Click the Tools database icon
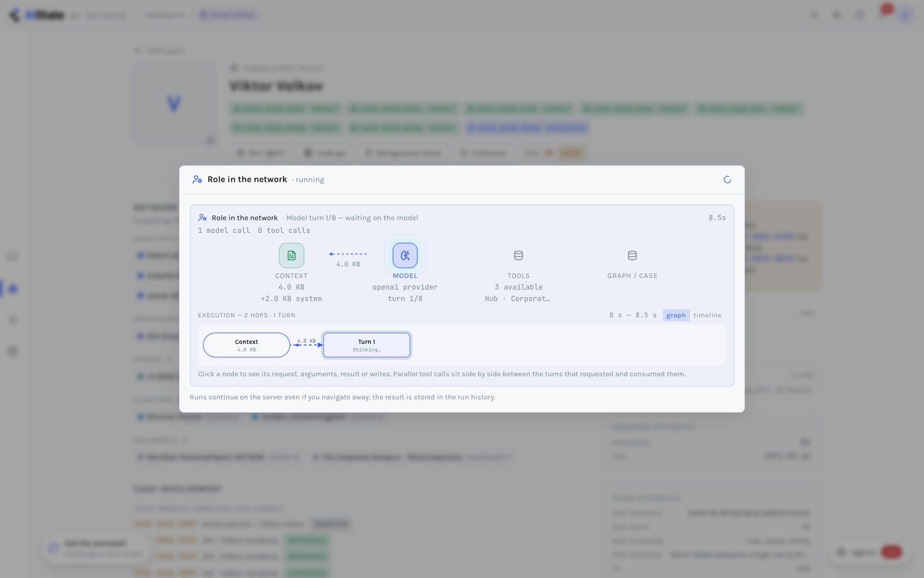 (519, 255)
